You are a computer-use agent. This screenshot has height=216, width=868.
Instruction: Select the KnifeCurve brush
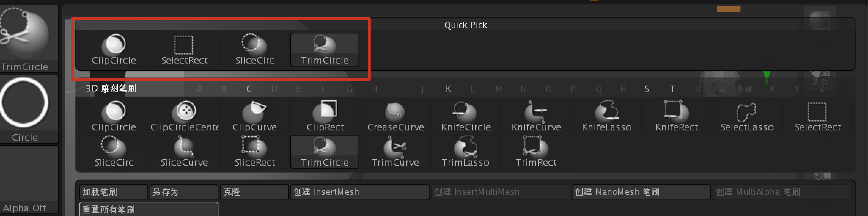pyautogui.click(x=536, y=116)
